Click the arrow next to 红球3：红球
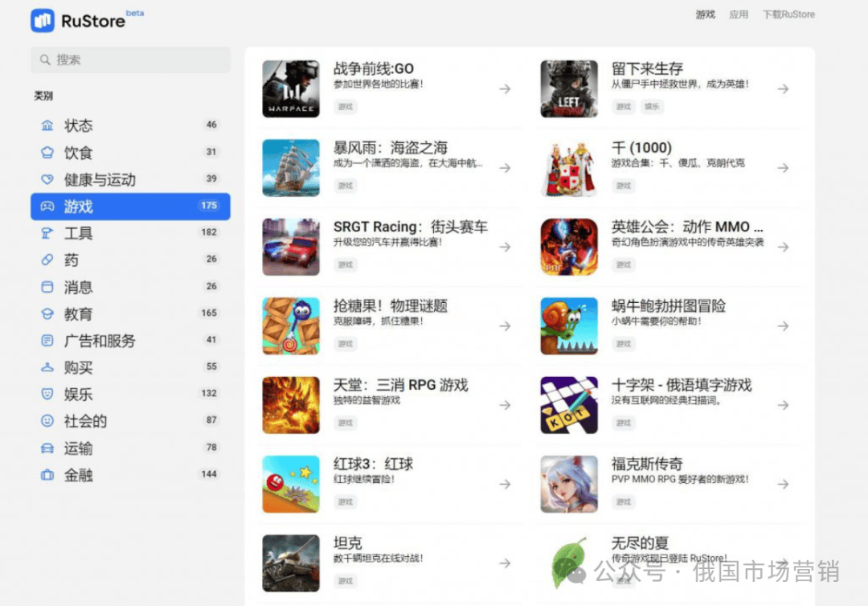The width and height of the screenshot is (868, 606). 505,485
